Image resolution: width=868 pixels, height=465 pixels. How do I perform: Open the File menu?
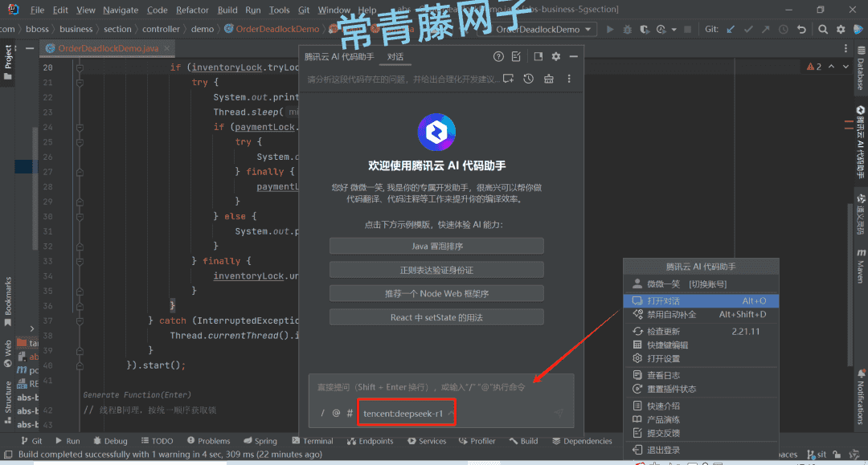pos(37,10)
